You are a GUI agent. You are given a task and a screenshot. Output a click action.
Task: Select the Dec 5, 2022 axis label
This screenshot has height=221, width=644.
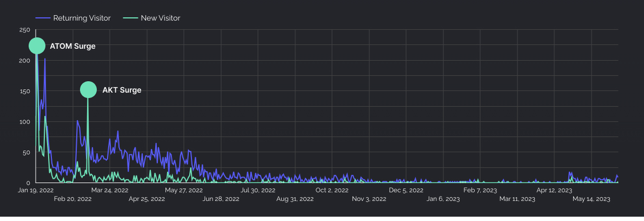coord(406,190)
